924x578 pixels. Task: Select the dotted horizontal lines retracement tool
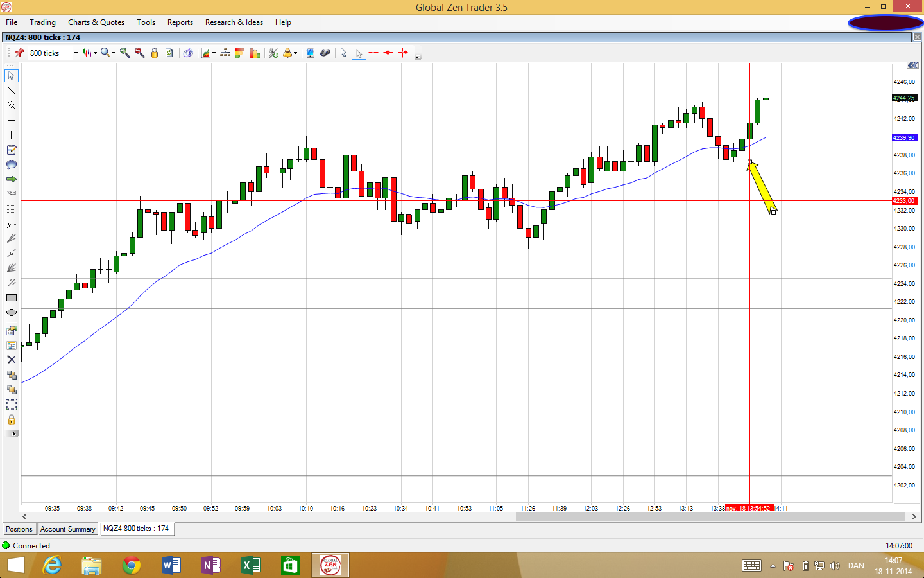coord(11,209)
